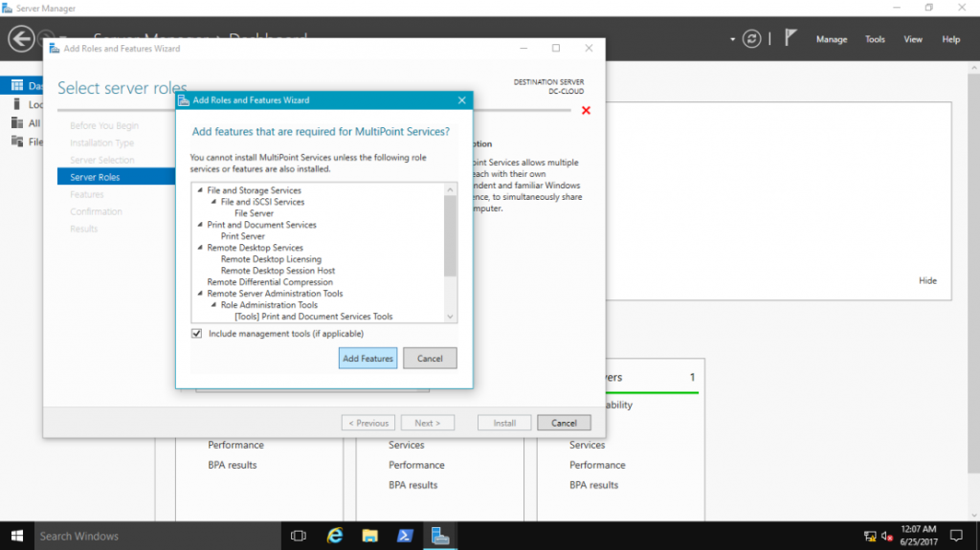Click Cancel in the main wizard
This screenshot has height=550, width=980.
tap(564, 423)
